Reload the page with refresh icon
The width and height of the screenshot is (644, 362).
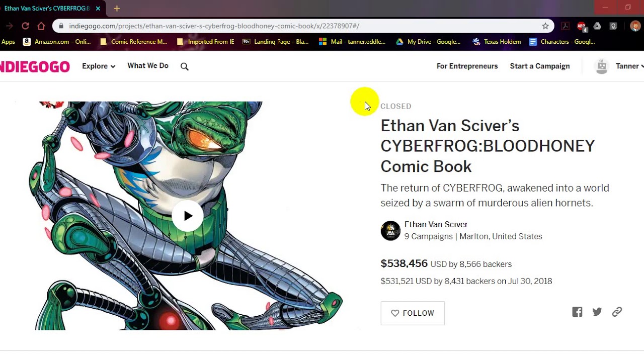[25, 26]
